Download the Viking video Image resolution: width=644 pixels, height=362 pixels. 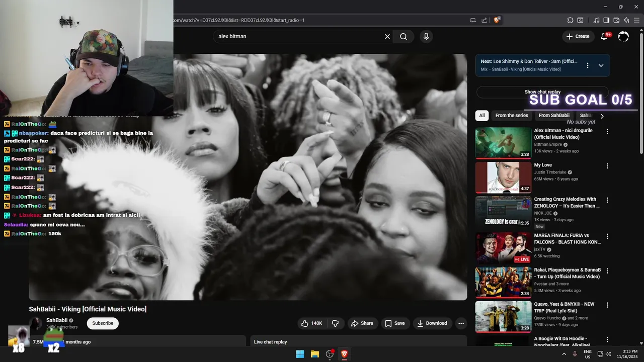(x=432, y=323)
